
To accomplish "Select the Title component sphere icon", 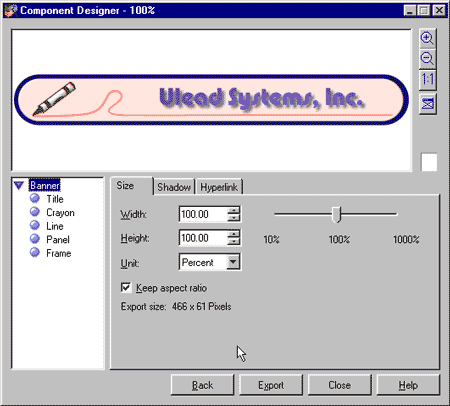I will tap(35, 198).
